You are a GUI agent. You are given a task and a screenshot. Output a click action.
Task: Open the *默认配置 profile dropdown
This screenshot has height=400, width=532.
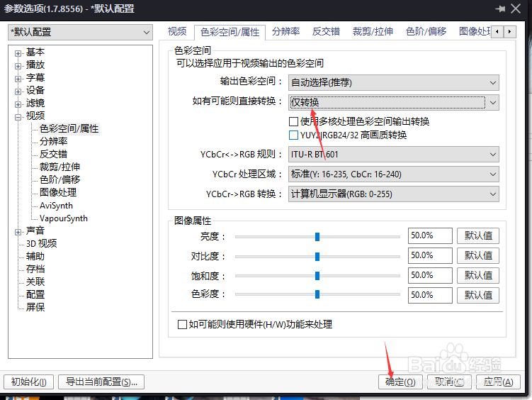click(81, 32)
